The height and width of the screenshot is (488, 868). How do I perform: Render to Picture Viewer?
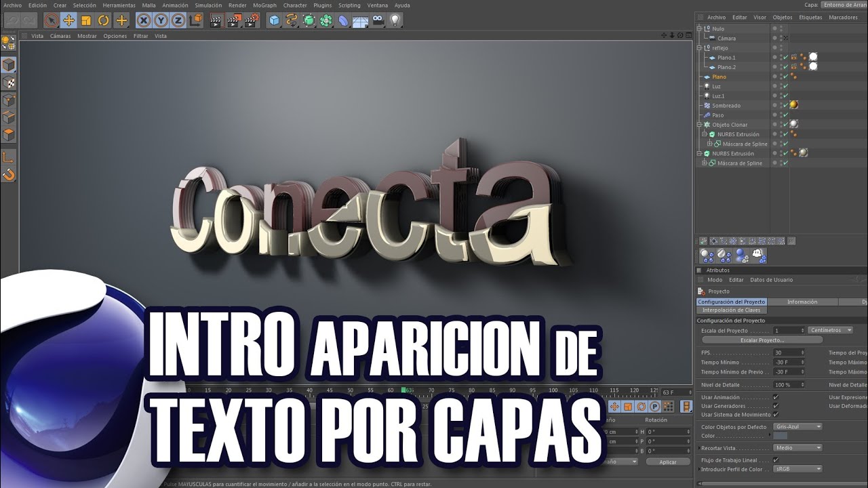click(x=234, y=20)
